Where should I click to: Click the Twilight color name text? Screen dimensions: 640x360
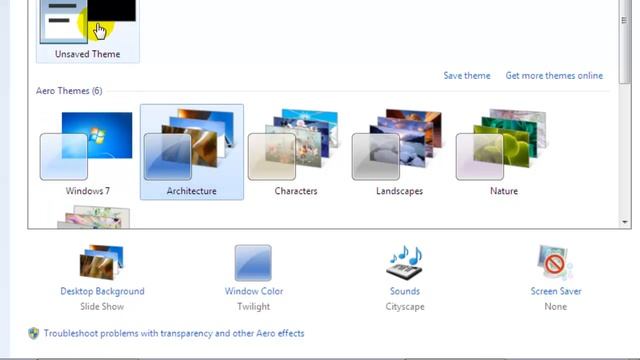(253, 307)
